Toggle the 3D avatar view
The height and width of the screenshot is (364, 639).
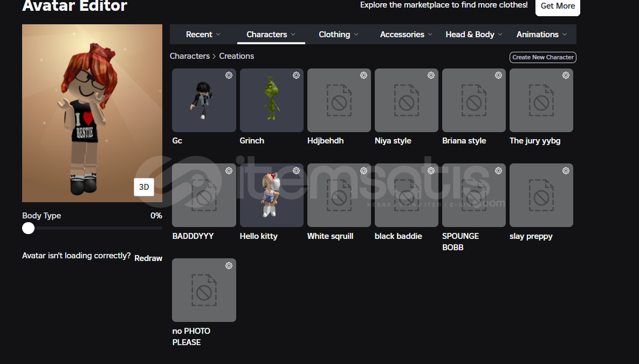[144, 187]
